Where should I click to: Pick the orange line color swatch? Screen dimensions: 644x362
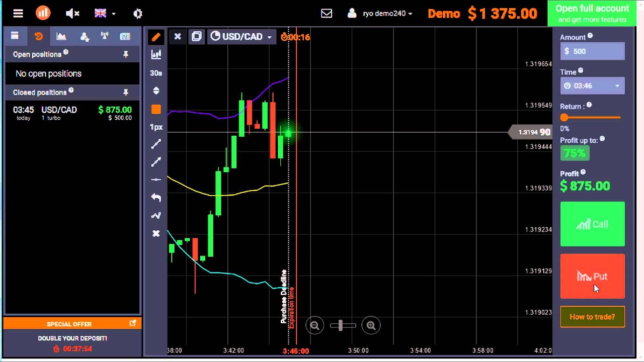point(156,109)
